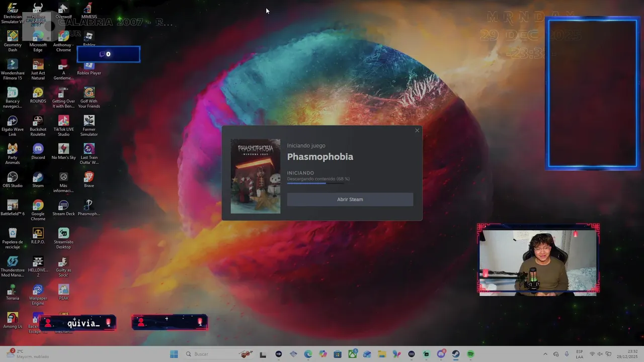644x362 pixels.
Task: Click the microphone tray icon
Action: point(567,354)
